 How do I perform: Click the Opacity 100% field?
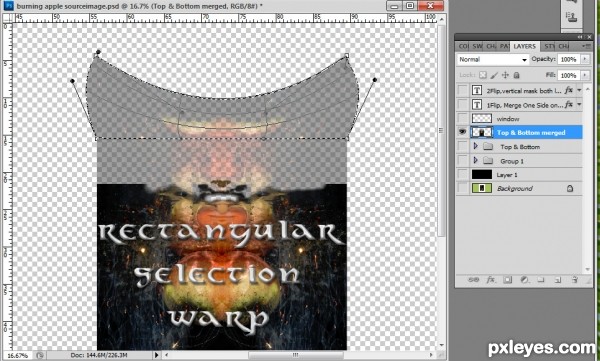(x=569, y=59)
